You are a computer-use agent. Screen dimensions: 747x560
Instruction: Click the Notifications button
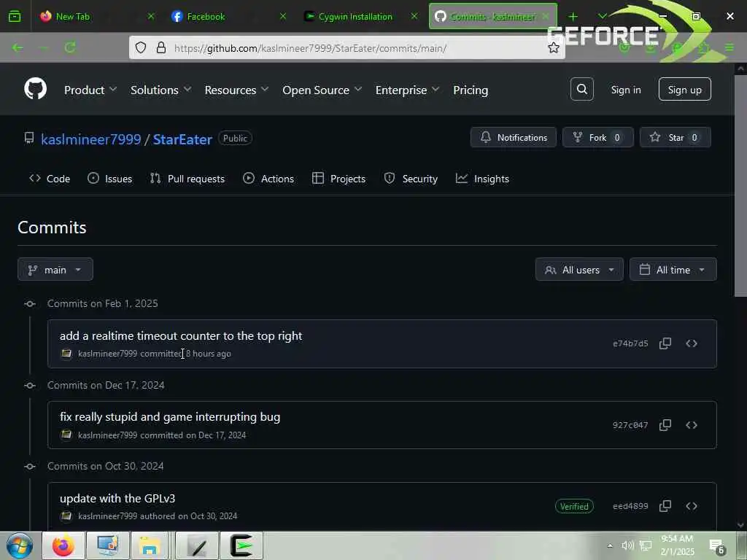click(x=513, y=137)
